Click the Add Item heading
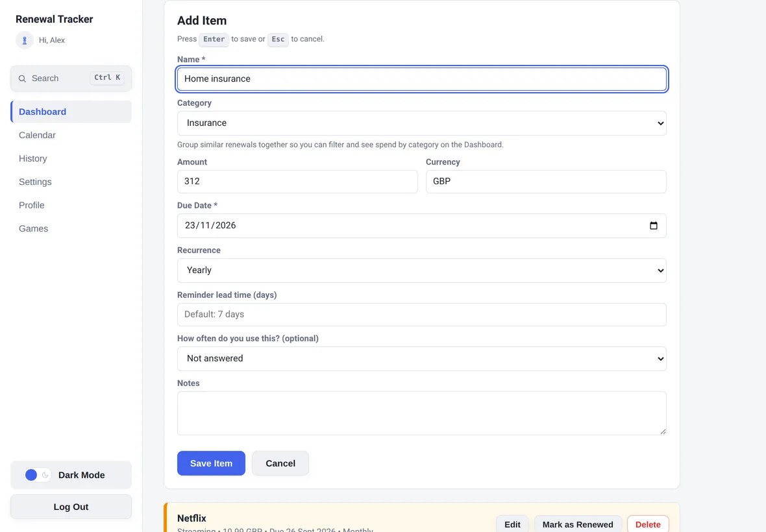The image size is (766, 532). click(x=202, y=21)
